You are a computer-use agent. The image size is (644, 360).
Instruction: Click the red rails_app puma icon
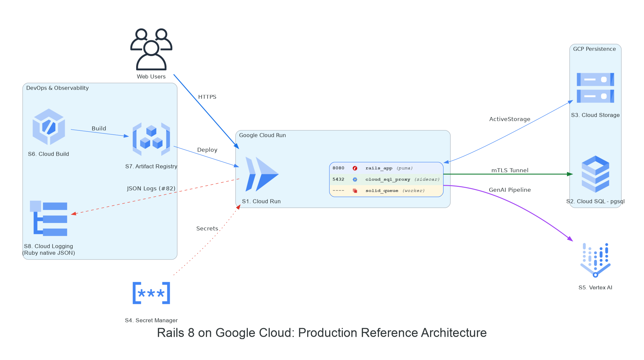click(x=355, y=168)
